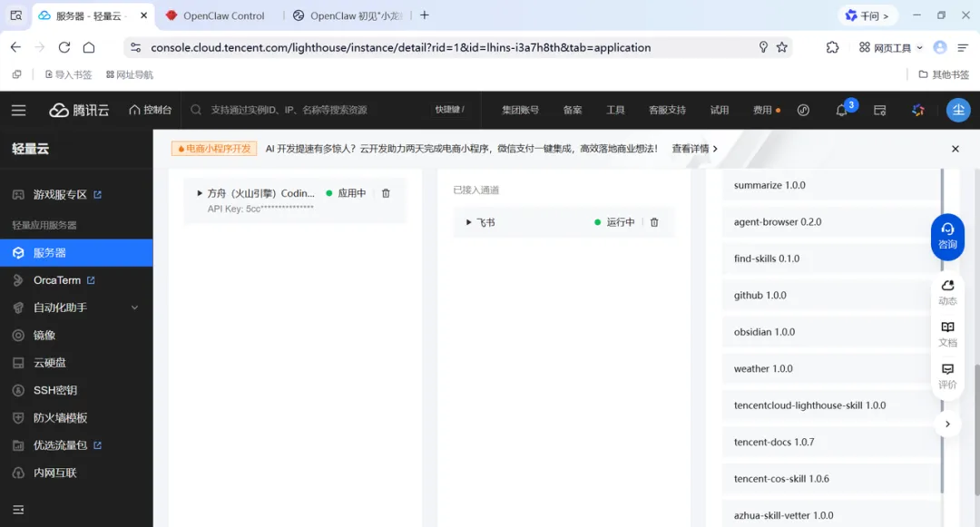This screenshot has width=980, height=527.
Task: Open a new browser tab
Action: point(425,15)
